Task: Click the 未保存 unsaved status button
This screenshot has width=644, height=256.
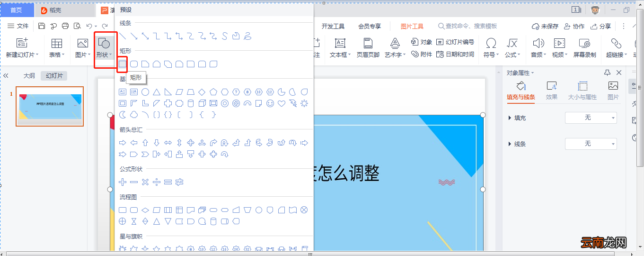Action: click(x=545, y=26)
